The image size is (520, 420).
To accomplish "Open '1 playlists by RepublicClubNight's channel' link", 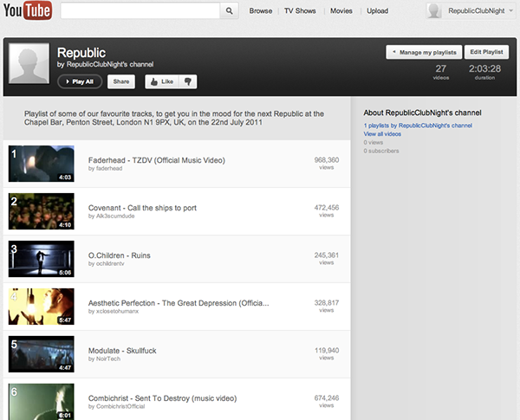I will pyautogui.click(x=418, y=126).
